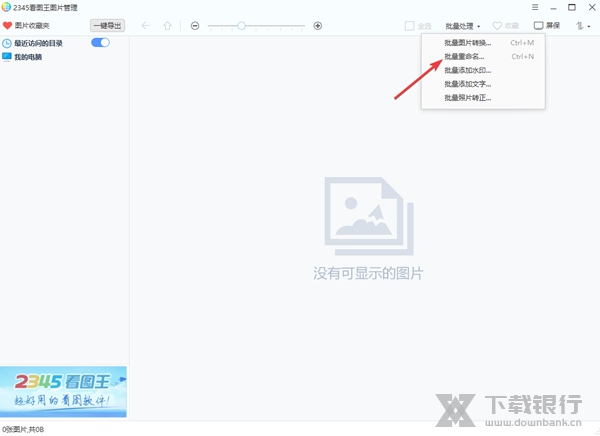
Task: Go up one folder level
Action: pos(167,25)
